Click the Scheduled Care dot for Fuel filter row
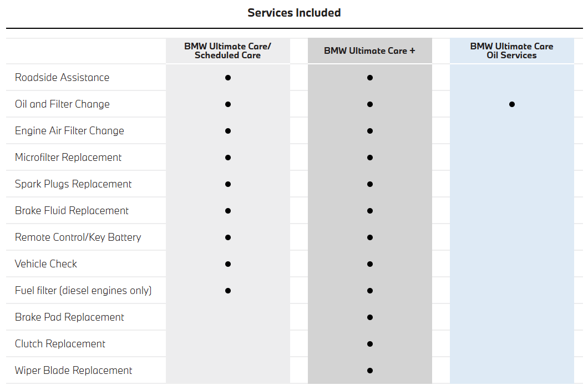Image resolution: width=588 pixels, height=385 pixels. coord(227,291)
